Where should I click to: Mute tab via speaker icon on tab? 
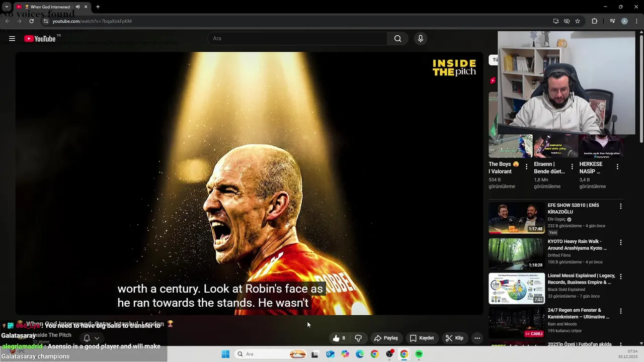(x=77, y=7)
